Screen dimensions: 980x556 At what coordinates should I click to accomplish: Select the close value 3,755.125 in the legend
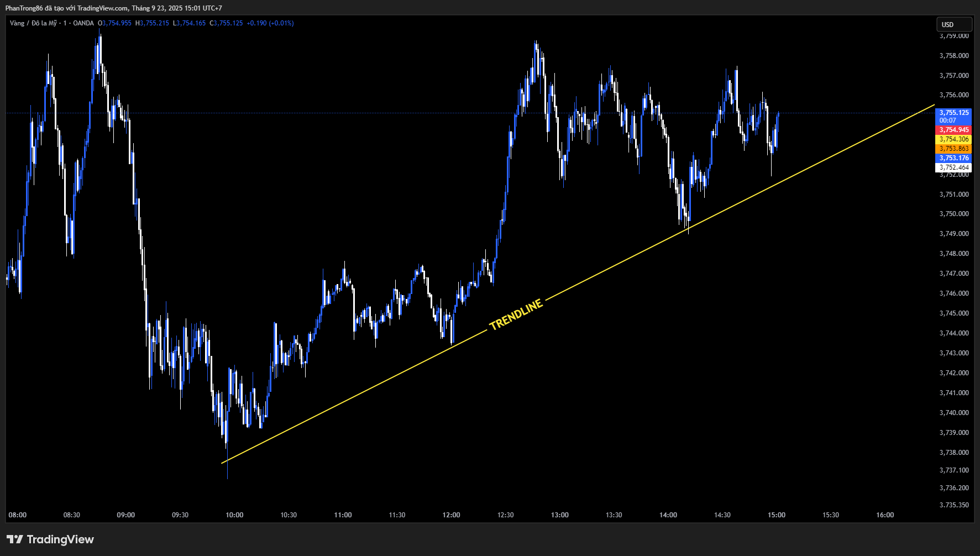point(228,23)
